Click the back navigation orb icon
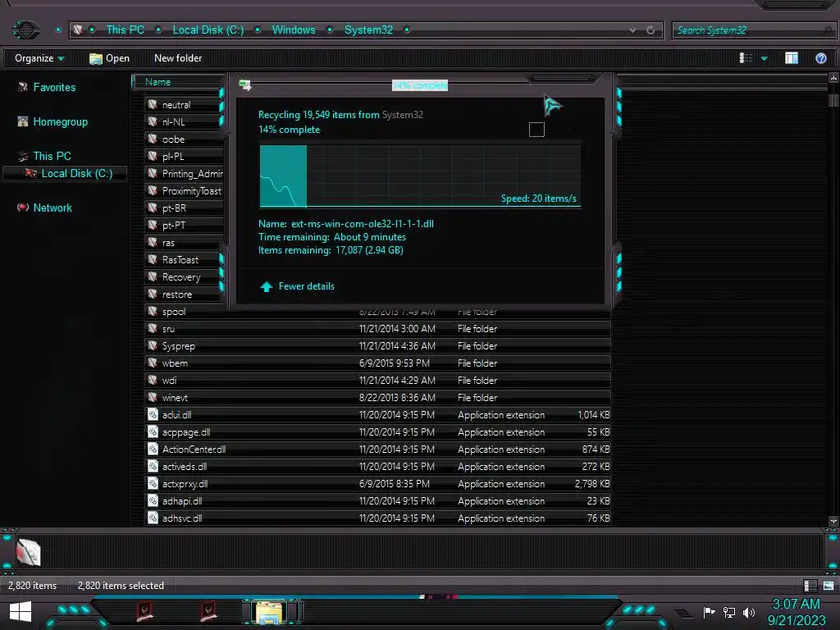The height and width of the screenshot is (630, 840). (x=25, y=30)
